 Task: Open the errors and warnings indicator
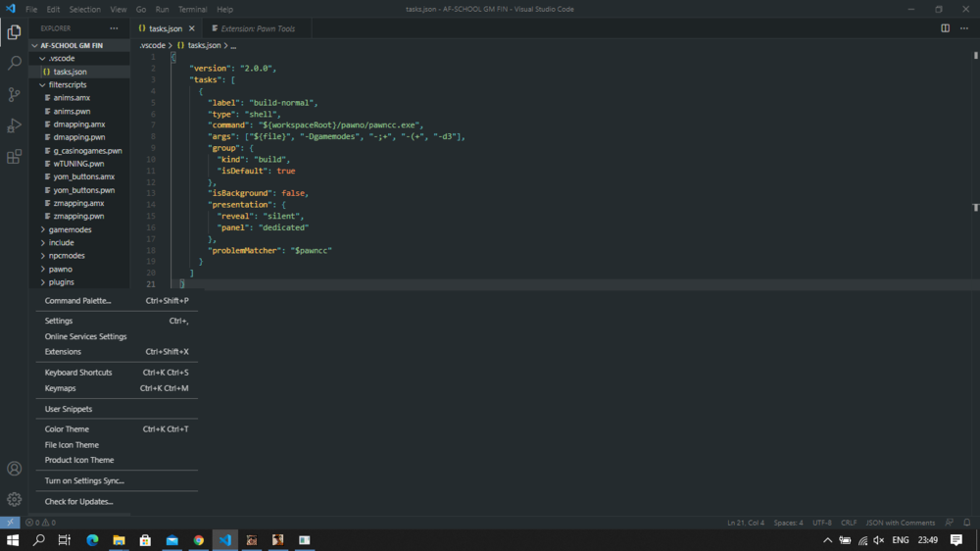click(40, 523)
